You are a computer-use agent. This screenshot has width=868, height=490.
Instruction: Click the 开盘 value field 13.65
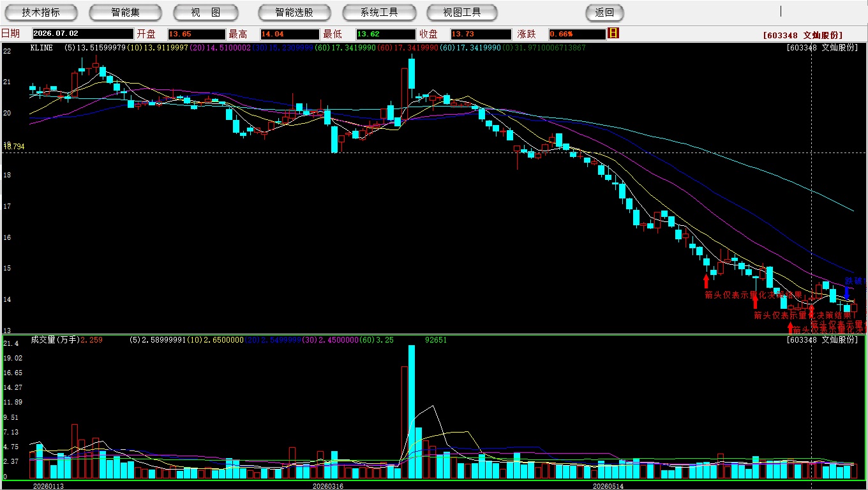pos(196,34)
